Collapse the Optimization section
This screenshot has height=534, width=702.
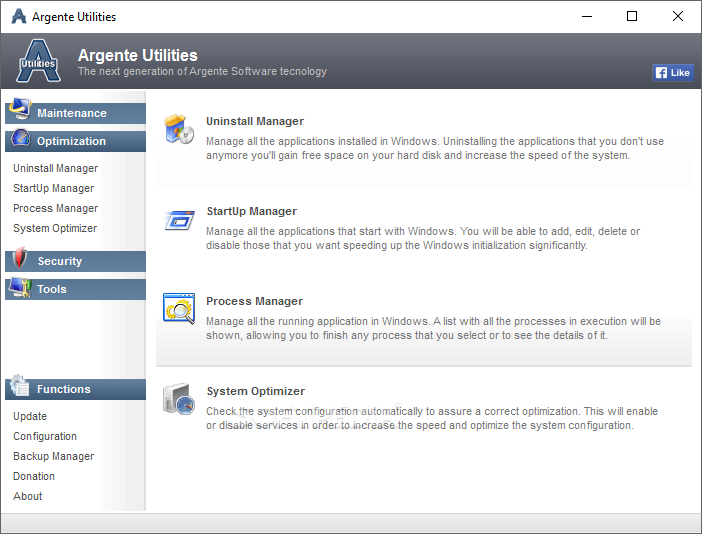(75, 141)
